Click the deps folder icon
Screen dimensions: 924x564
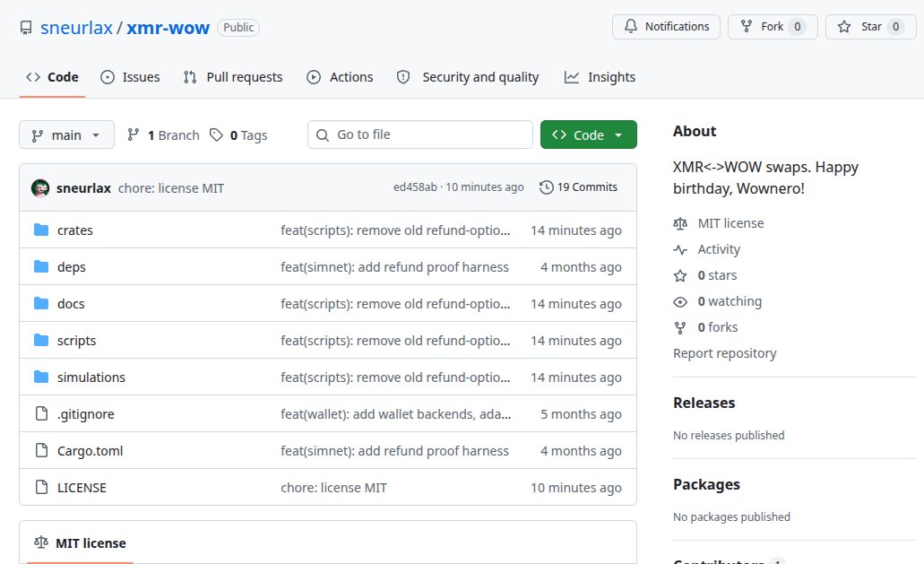(41, 267)
